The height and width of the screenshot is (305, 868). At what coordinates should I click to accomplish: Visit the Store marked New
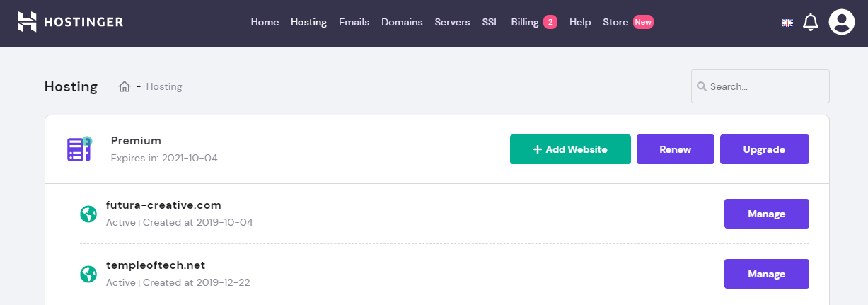(627, 22)
